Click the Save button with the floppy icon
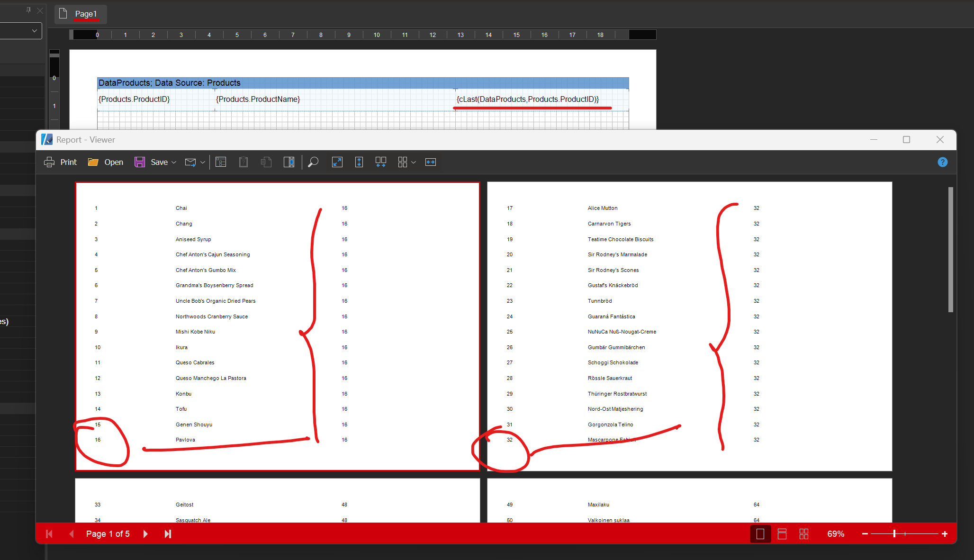 (x=151, y=162)
